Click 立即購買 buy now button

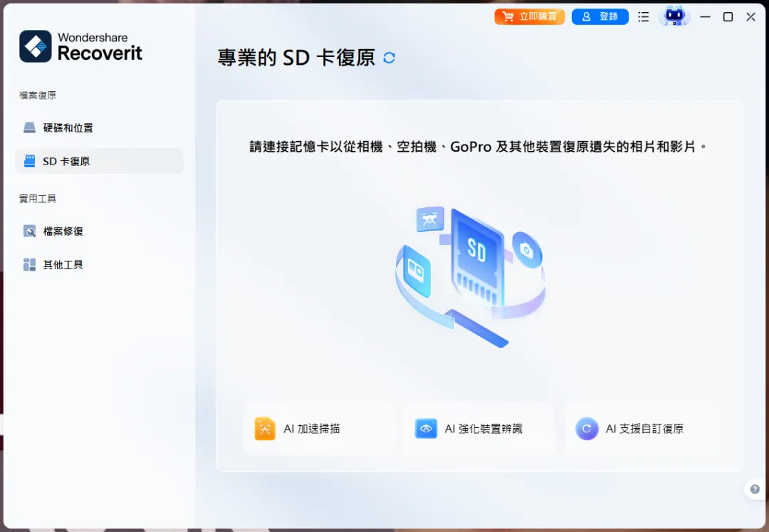tap(529, 16)
